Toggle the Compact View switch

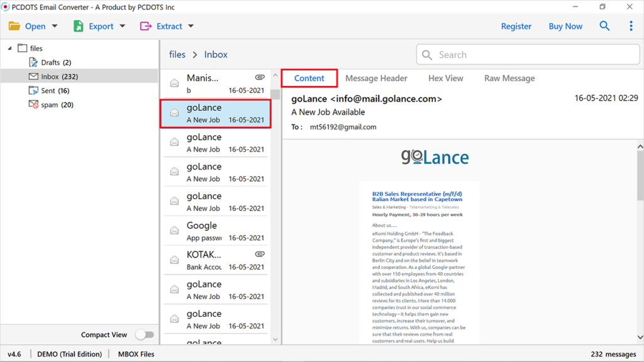coord(145,334)
